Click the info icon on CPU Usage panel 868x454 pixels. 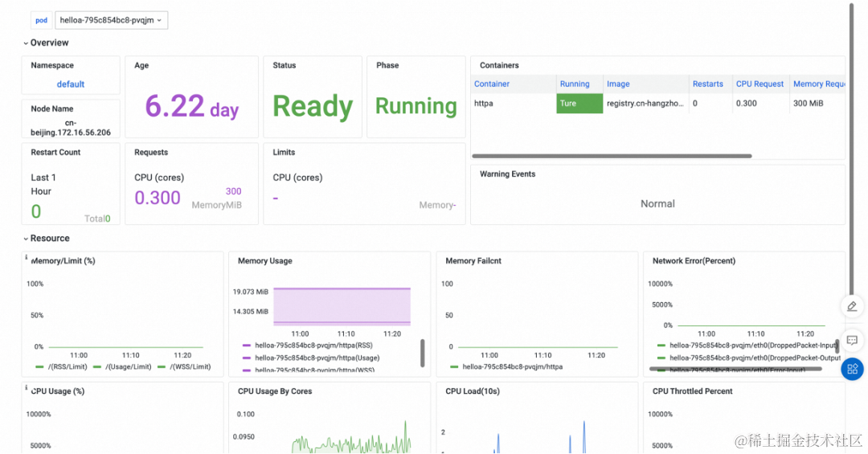26,387
